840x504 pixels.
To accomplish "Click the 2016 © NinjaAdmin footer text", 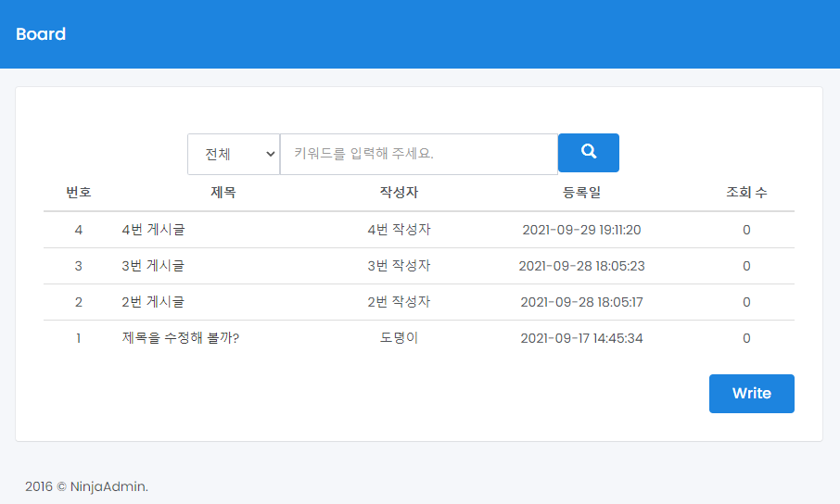I will pos(86,486).
